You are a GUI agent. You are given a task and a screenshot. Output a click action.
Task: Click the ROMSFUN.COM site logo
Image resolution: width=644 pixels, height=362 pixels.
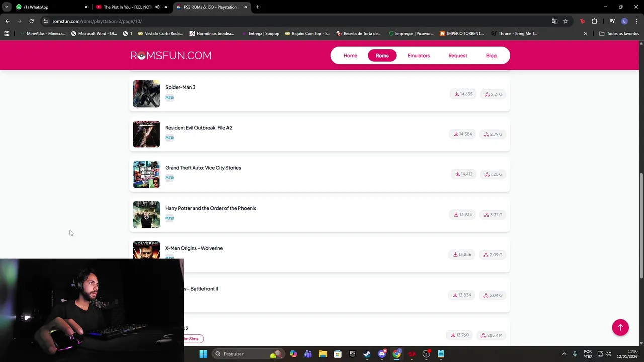(x=171, y=56)
